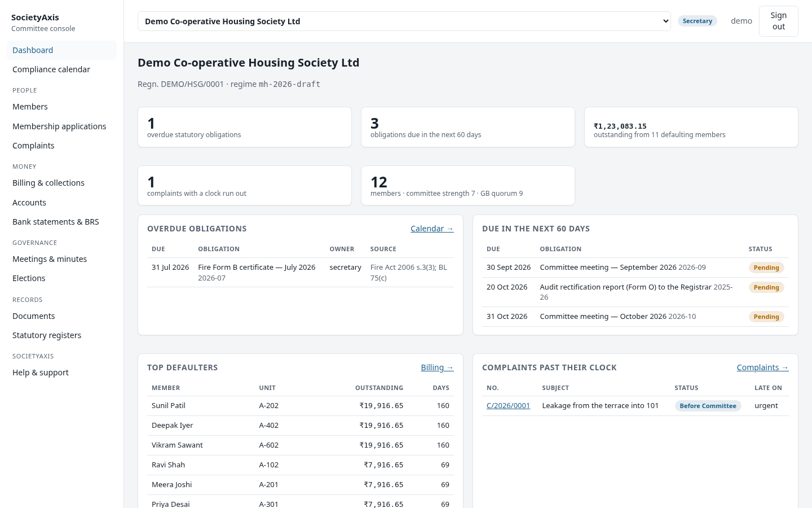Click Pending badge for 30 Sept 2026
Screen dimensions: 812x508
pos(766,268)
